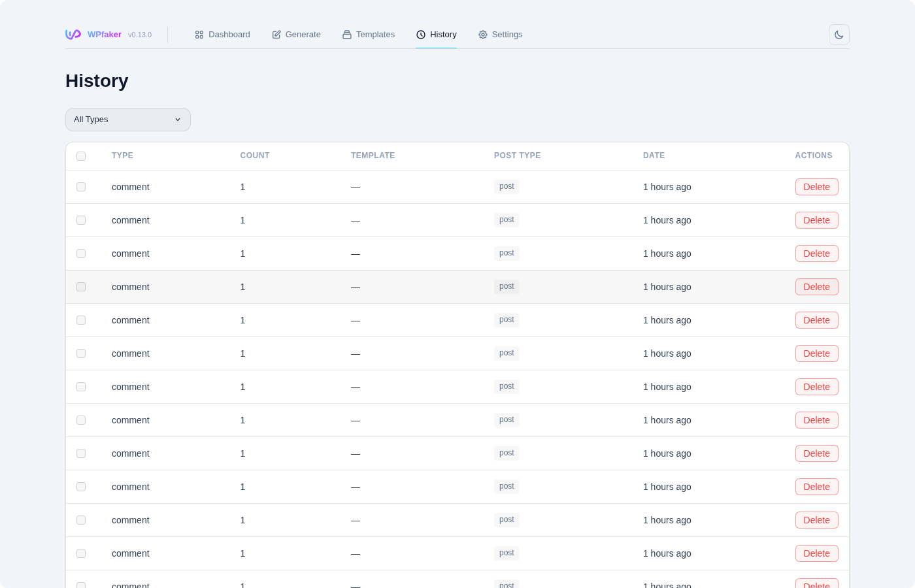Image resolution: width=915 pixels, height=588 pixels.
Task: Select the first comment row checkbox
Action: (x=81, y=187)
